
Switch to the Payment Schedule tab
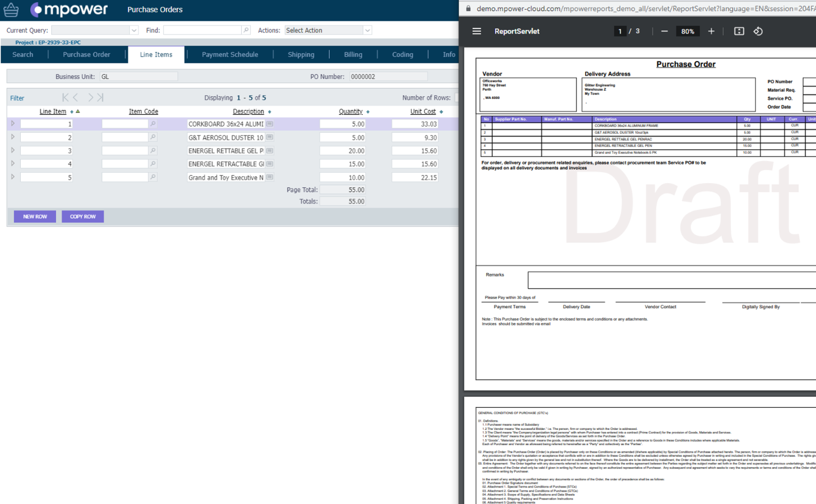[230, 54]
